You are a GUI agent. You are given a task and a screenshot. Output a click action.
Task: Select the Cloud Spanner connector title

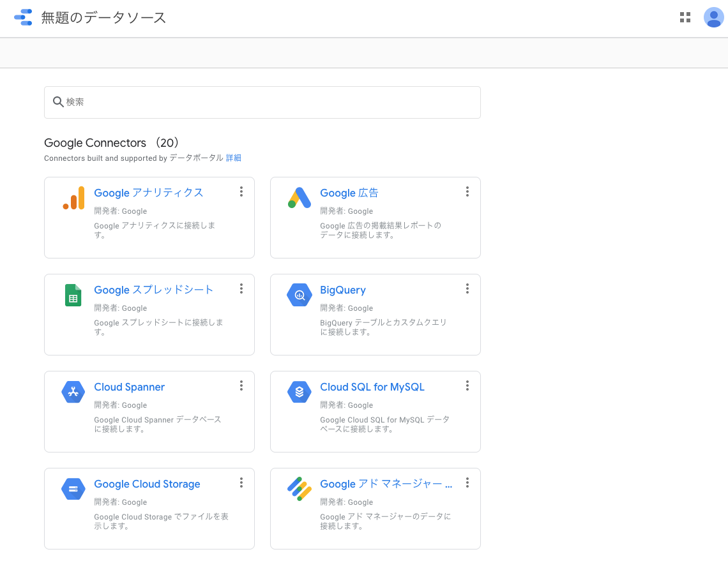[129, 387]
